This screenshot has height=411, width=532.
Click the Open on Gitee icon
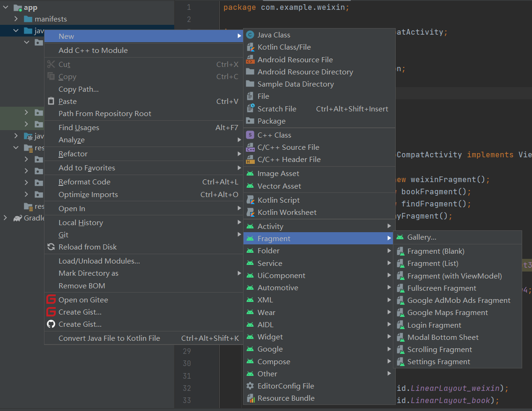point(51,300)
